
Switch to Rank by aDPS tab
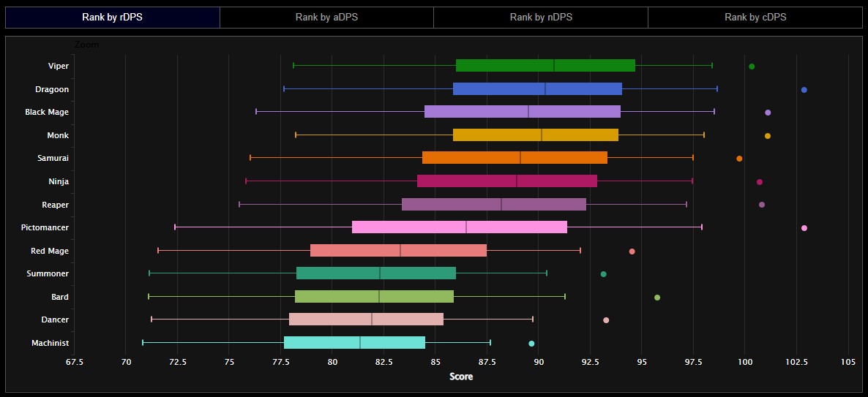(x=326, y=17)
